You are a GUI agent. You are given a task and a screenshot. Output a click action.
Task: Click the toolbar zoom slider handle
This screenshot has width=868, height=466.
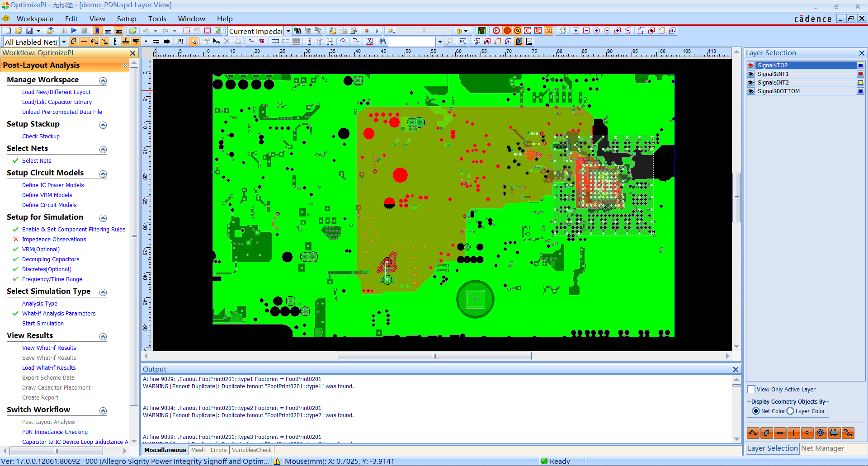coord(424,30)
